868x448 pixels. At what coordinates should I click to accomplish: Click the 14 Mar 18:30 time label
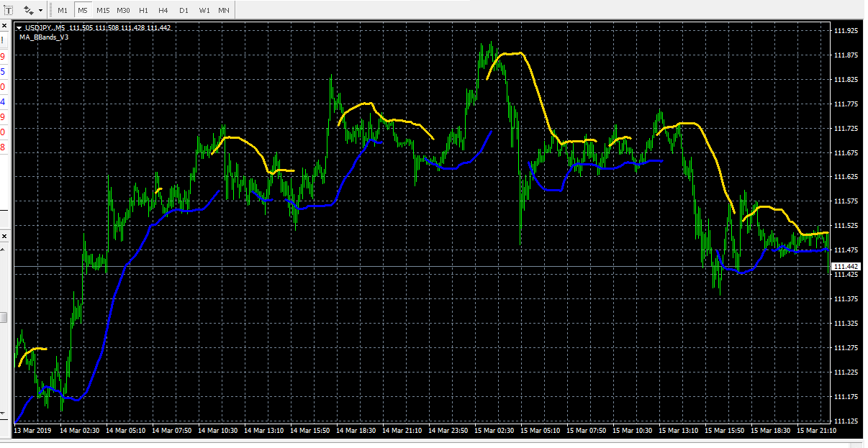coord(356,430)
